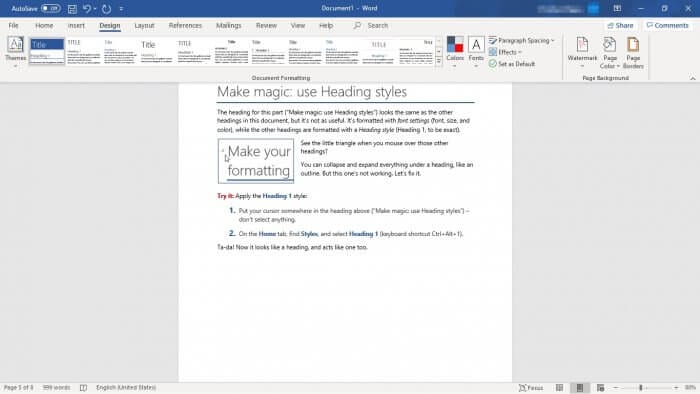Viewport: 700px width, 394px height.
Task: Open the Mailings tab
Action: click(229, 25)
